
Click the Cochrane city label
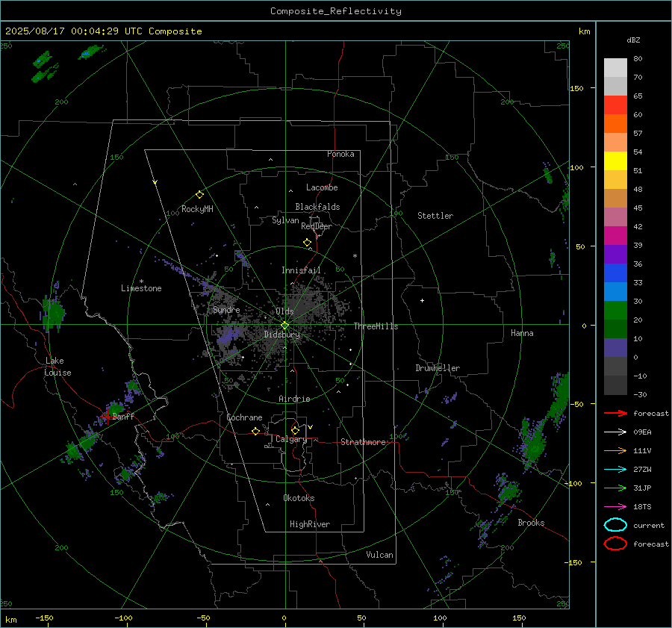coord(244,417)
